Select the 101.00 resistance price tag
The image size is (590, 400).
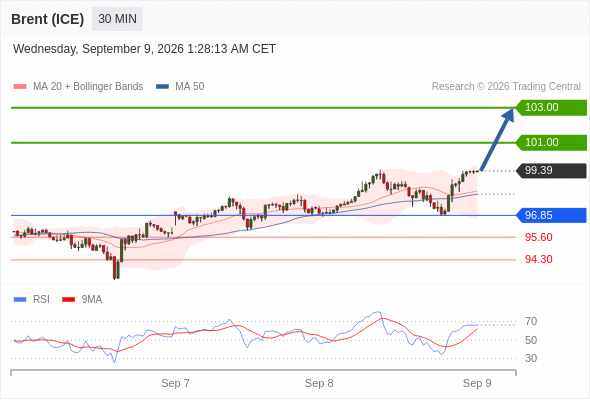tap(552, 143)
